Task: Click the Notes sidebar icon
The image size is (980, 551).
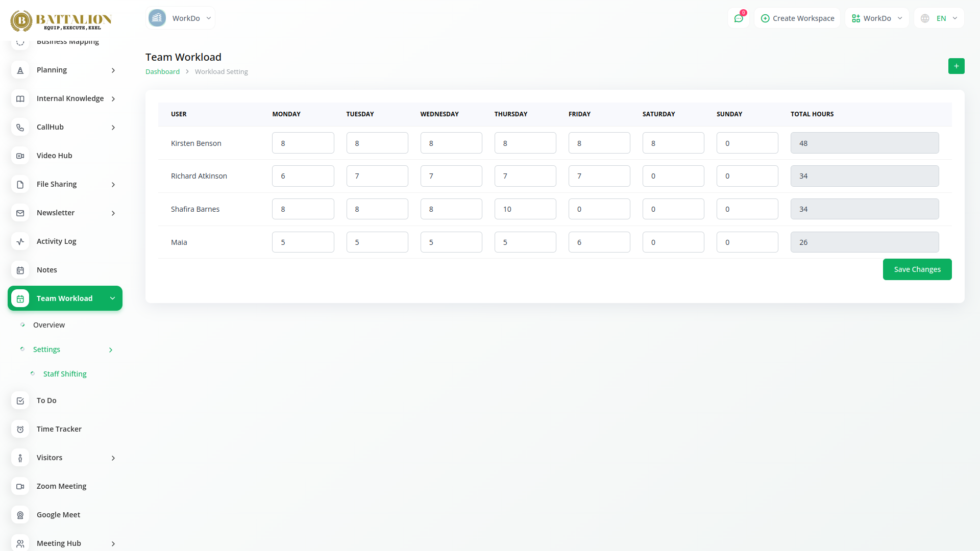Action: coord(20,270)
